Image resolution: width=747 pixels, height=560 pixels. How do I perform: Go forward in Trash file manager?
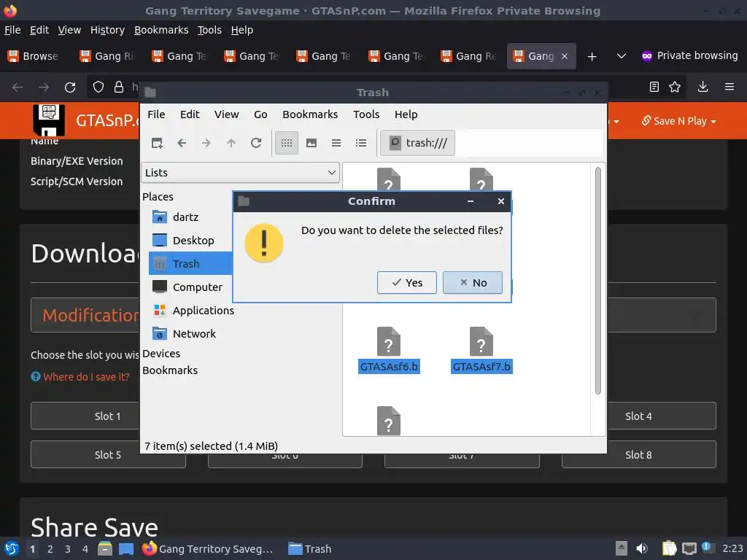click(x=206, y=143)
